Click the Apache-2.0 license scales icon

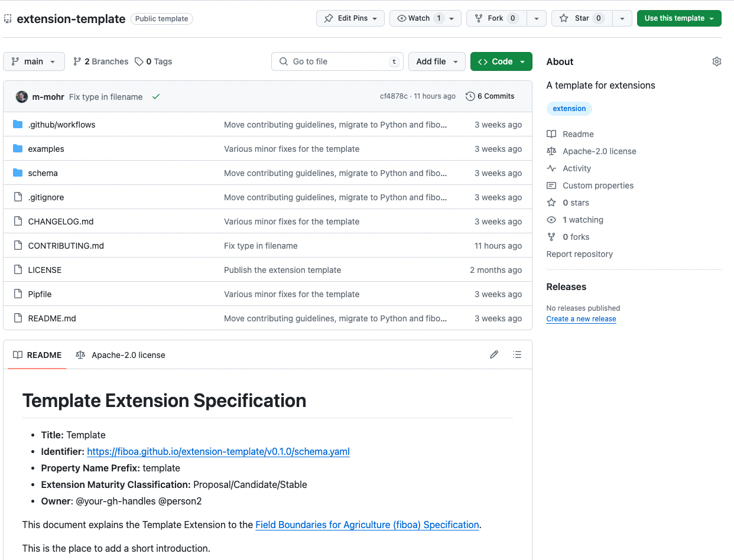point(551,151)
